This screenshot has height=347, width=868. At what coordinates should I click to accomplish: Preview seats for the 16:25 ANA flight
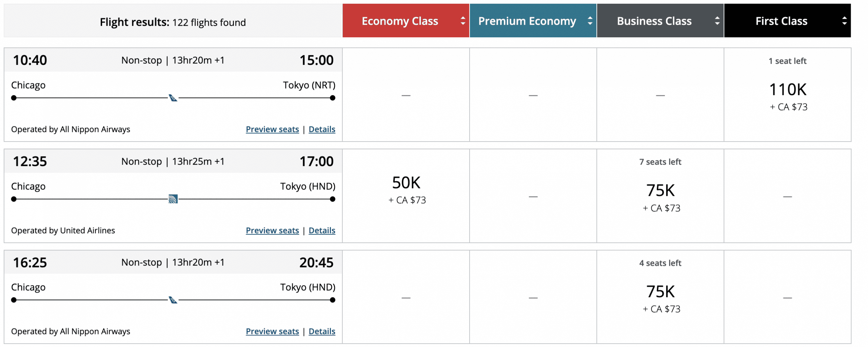click(272, 331)
